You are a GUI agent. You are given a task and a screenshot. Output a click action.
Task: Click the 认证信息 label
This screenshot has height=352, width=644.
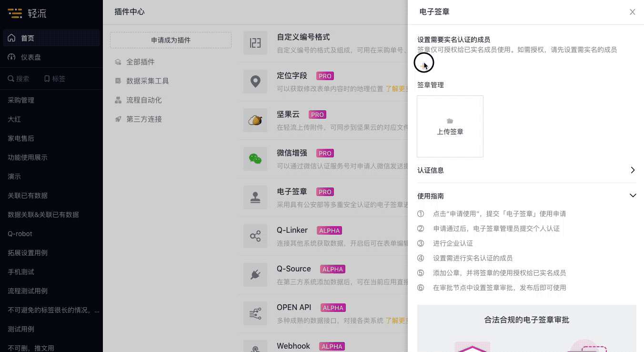click(x=431, y=170)
